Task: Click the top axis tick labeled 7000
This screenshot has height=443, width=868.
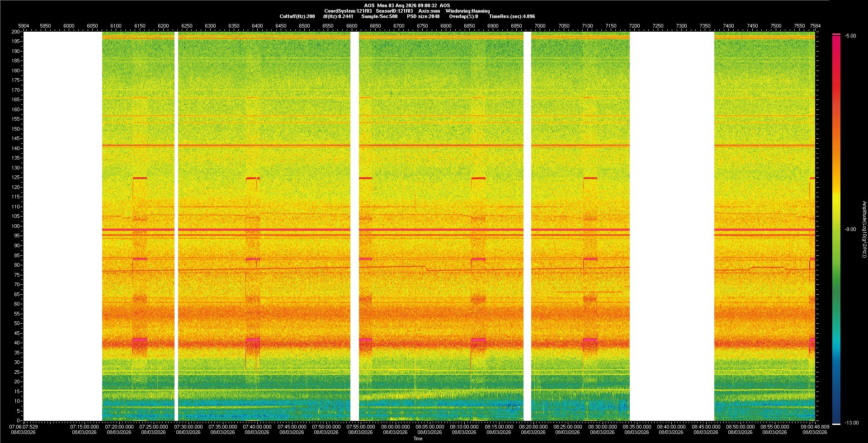Action: coord(540,26)
